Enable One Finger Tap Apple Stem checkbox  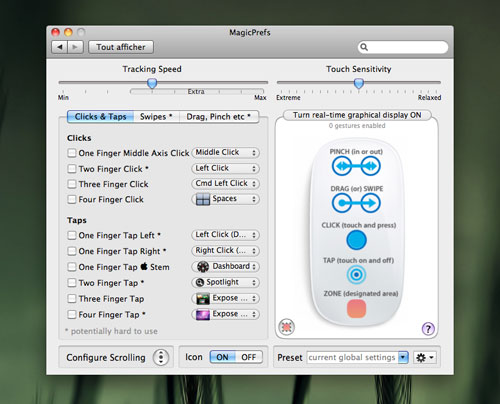coord(72,267)
